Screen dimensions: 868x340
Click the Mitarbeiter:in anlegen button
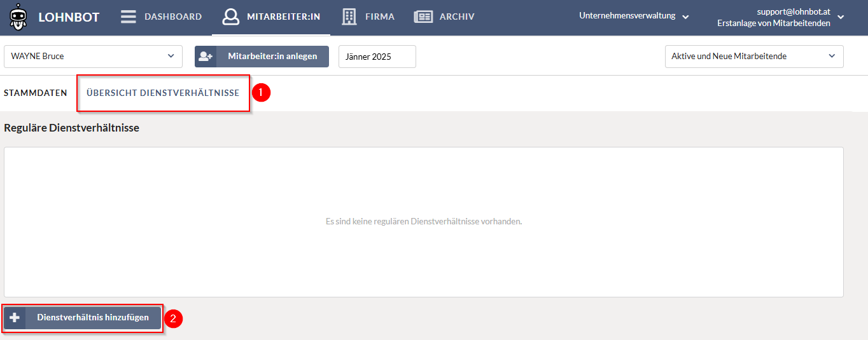coord(262,56)
